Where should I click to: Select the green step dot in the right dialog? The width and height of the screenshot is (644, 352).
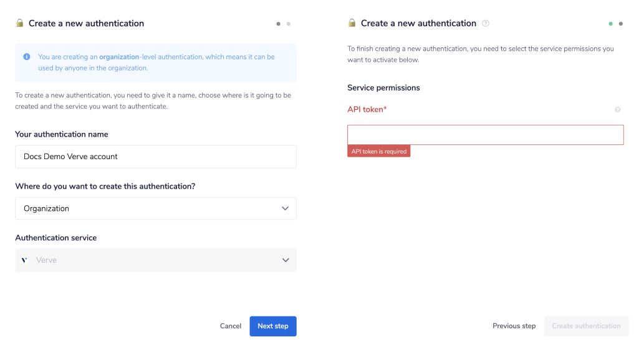(611, 24)
